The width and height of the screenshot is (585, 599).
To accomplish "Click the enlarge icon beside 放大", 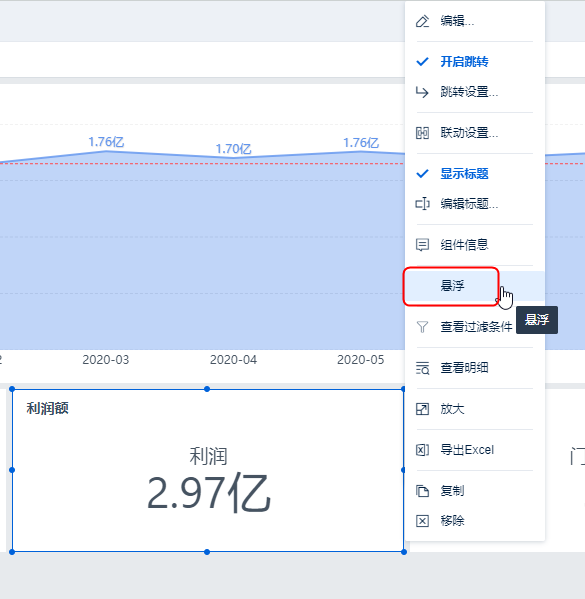I will point(422,409).
